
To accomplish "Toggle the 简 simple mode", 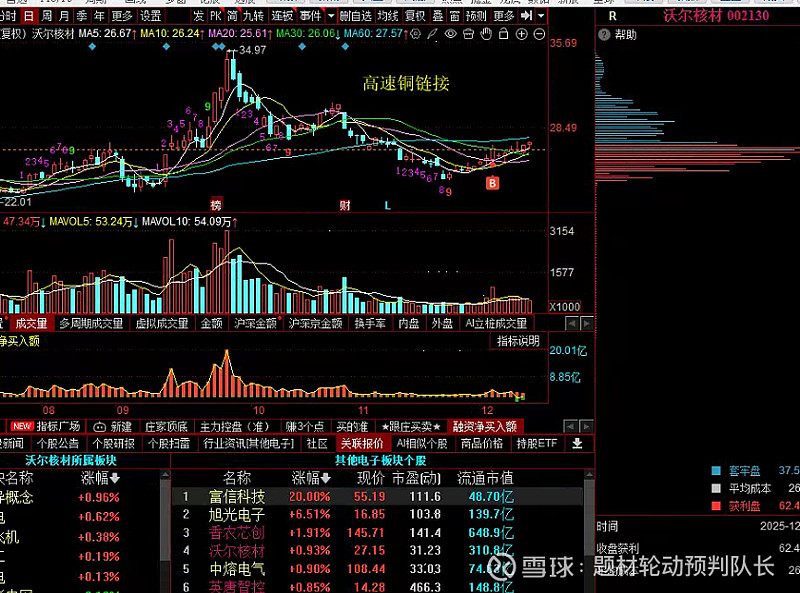I will pos(232,16).
